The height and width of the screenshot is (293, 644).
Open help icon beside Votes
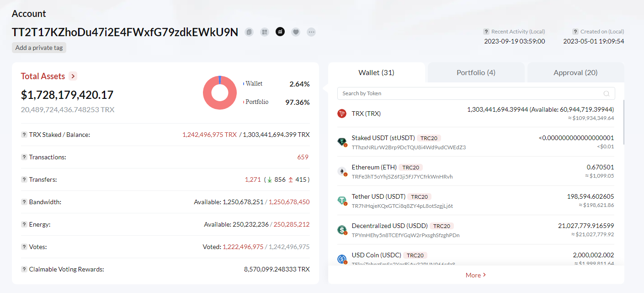(x=24, y=247)
